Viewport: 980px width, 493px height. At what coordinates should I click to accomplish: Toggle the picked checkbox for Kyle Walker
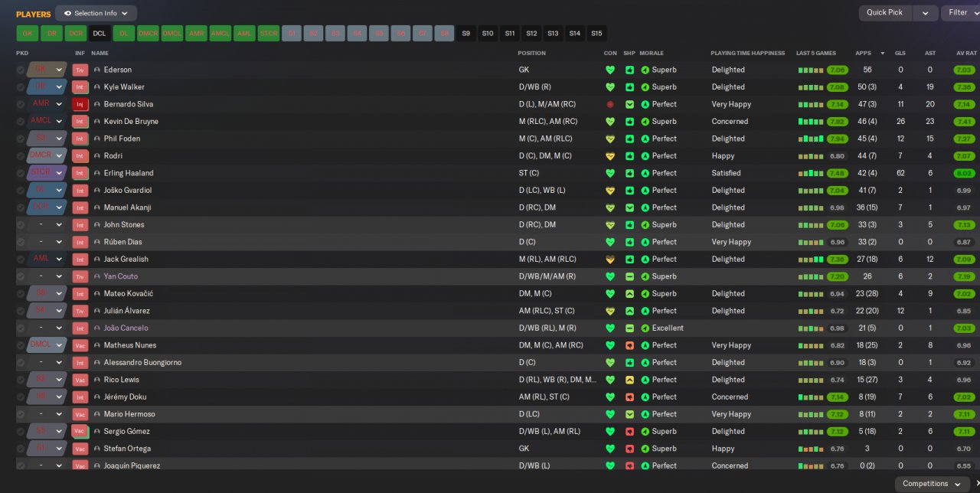(21, 87)
